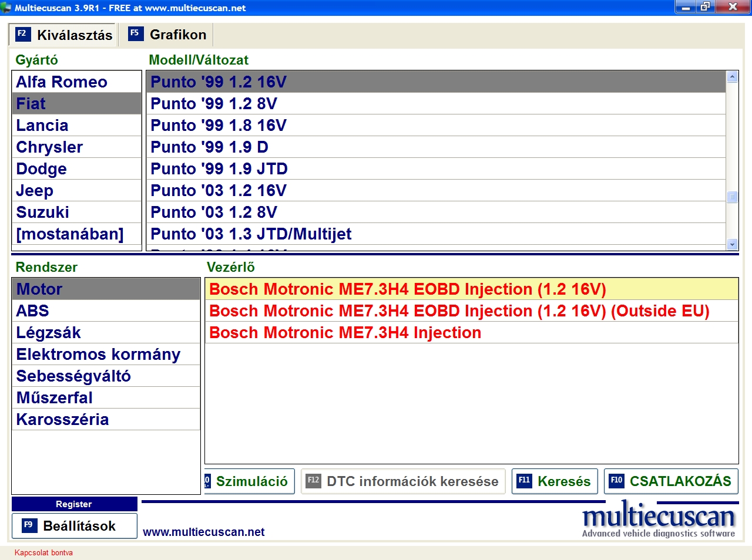Click the model list scrollbar thumb
Screen dimensions: 752x560
tap(732, 197)
